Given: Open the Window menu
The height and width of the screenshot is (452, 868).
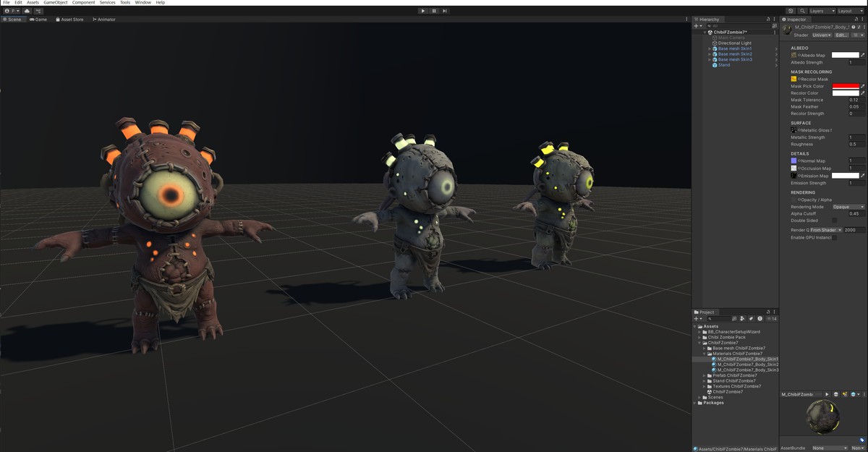Looking at the screenshot, I should point(143,3).
